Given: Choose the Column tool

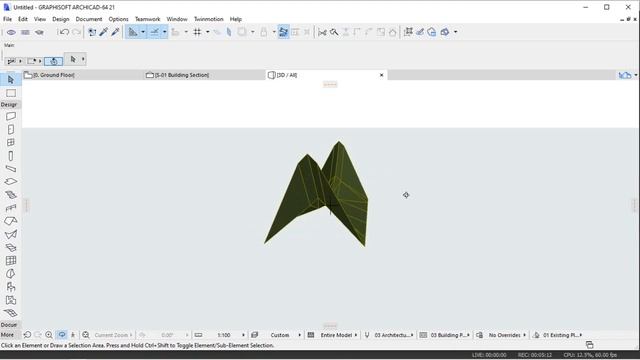Looking at the screenshot, I should [11, 156].
